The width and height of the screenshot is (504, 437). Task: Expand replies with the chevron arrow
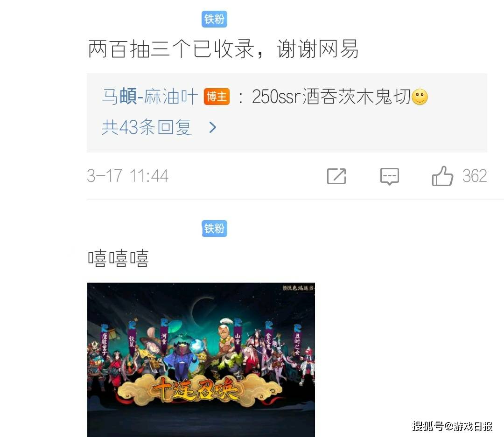(212, 128)
